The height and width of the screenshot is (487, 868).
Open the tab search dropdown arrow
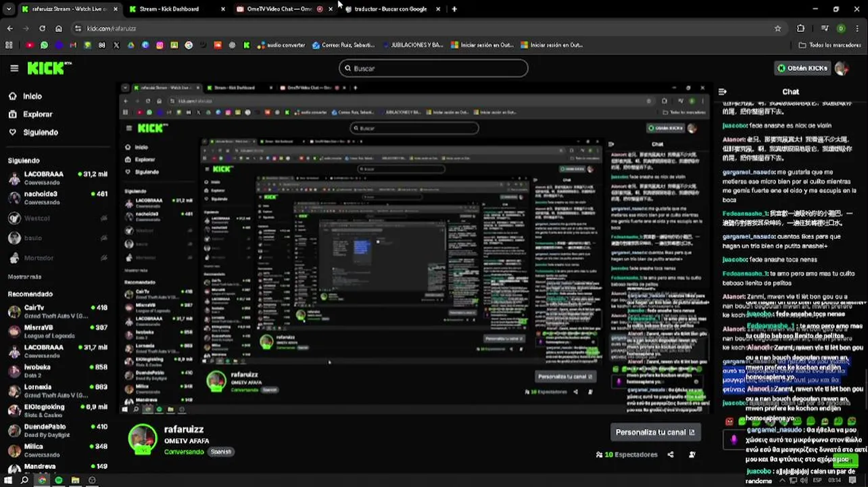point(8,9)
